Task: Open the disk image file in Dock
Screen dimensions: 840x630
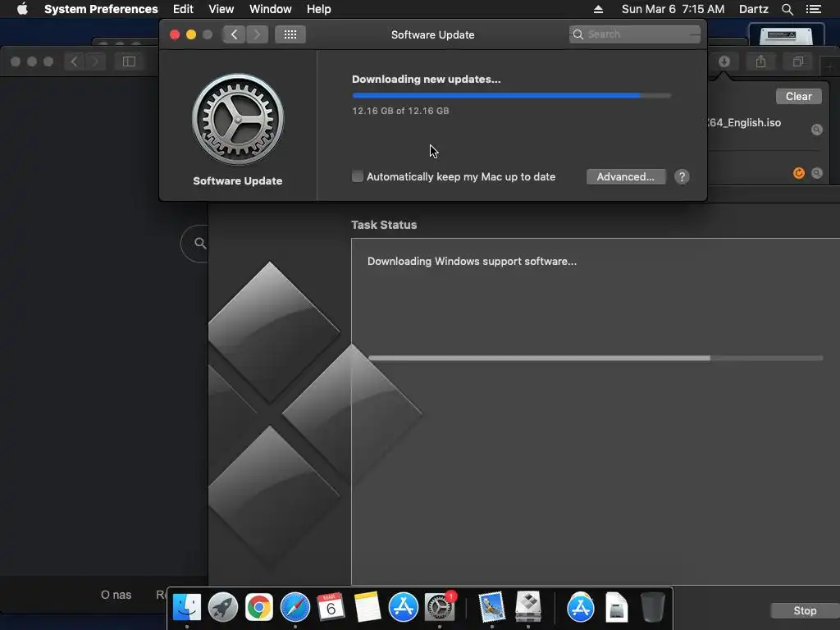Action: pyautogui.click(x=617, y=608)
